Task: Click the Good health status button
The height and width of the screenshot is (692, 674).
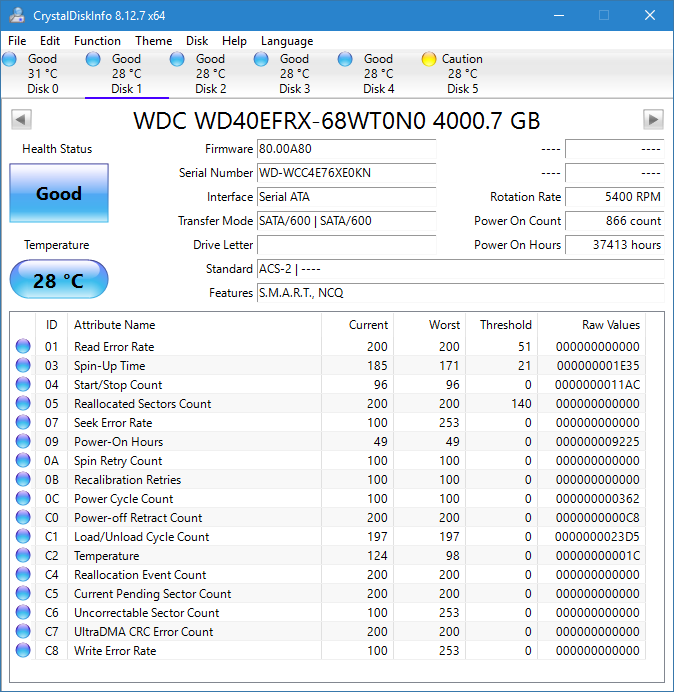Action: click(x=59, y=193)
